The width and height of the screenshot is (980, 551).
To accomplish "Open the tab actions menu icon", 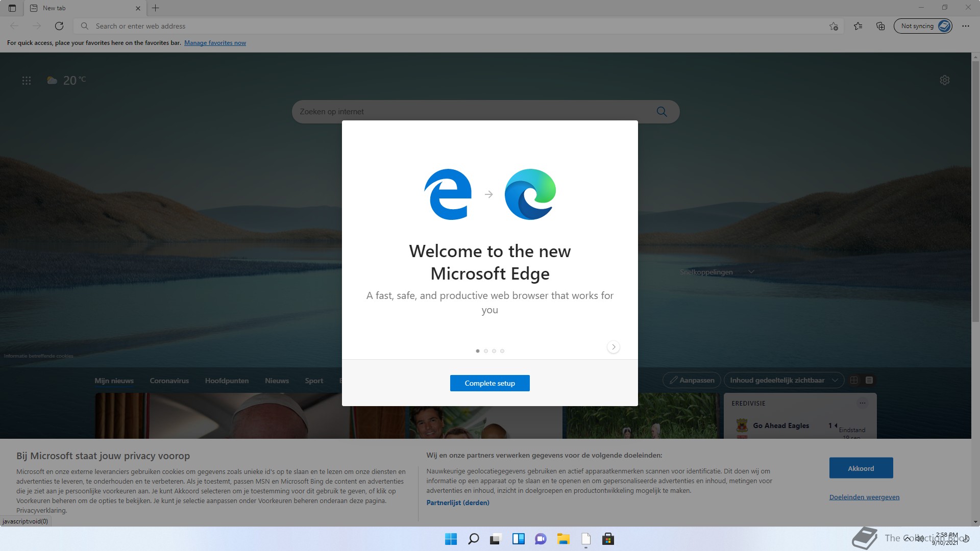I will point(12,8).
